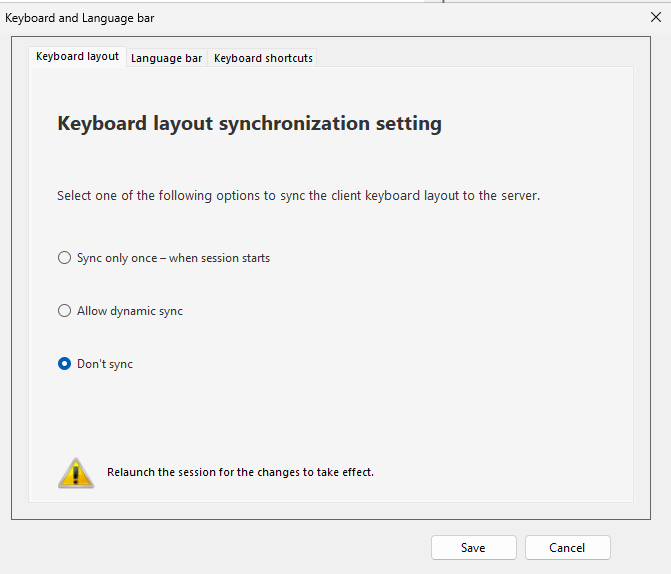
Task: Click the 'Keyboard layout synchronization setting' heading
Action: [x=249, y=124]
